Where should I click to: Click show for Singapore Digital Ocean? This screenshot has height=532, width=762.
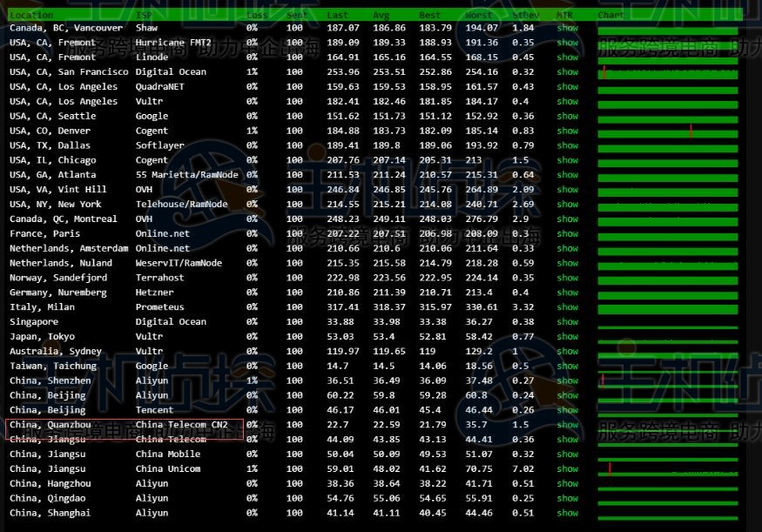tap(567, 321)
